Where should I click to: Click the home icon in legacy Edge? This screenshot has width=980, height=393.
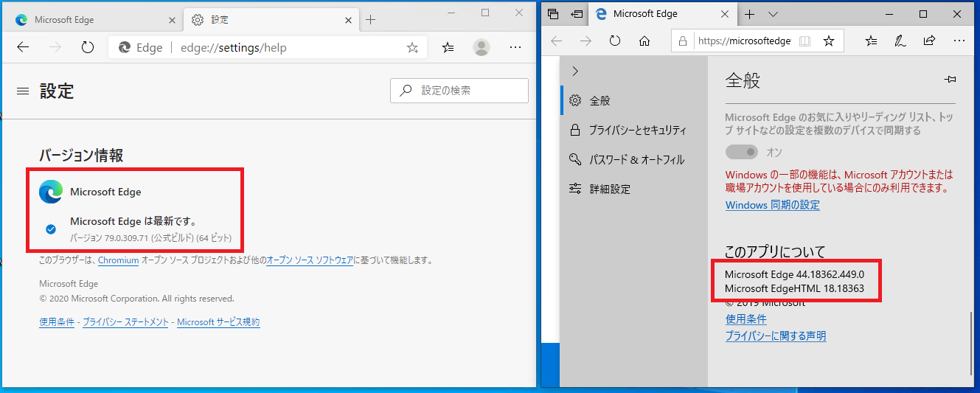pos(644,41)
